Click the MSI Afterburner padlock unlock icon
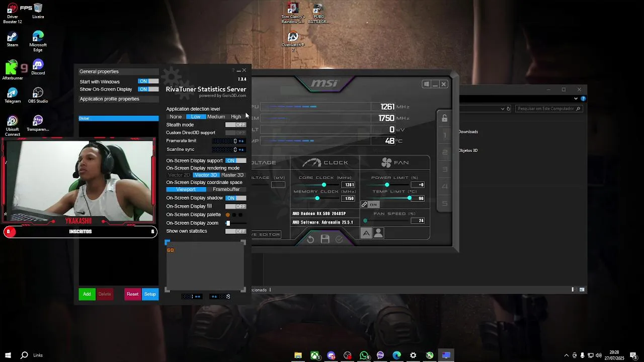644x362 pixels. point(444,118)
